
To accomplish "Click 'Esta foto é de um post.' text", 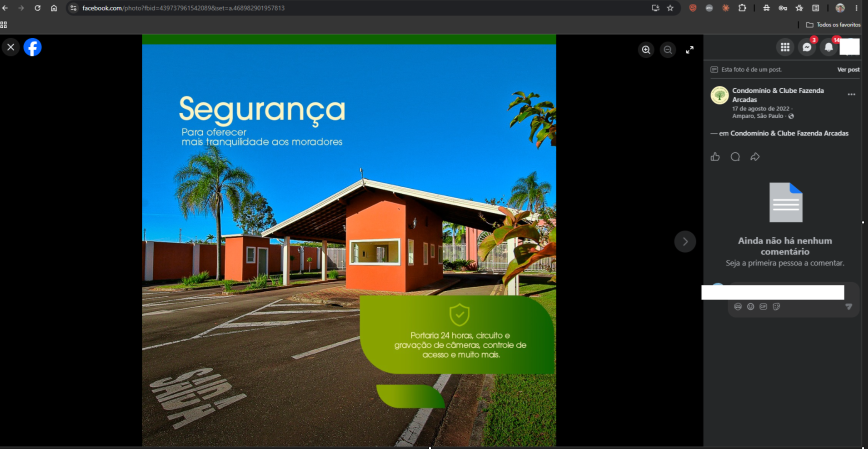I will click(x=751, y=69).
